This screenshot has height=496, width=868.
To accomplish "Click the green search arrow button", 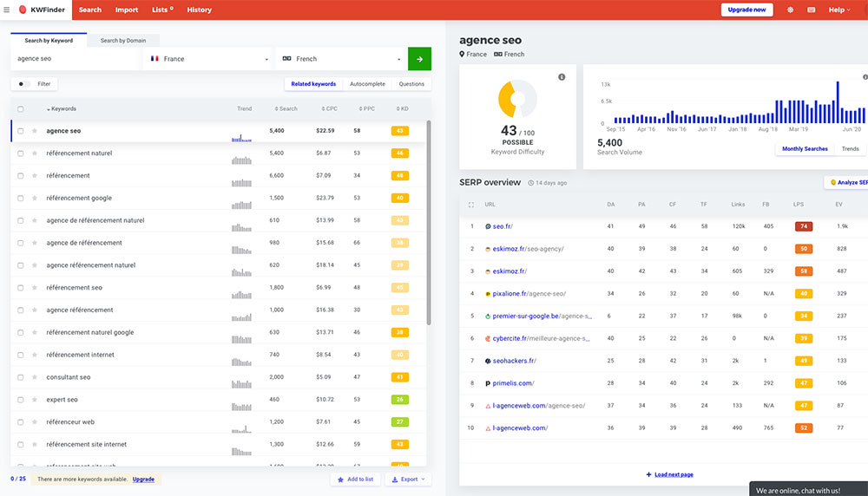I will 419,59.
